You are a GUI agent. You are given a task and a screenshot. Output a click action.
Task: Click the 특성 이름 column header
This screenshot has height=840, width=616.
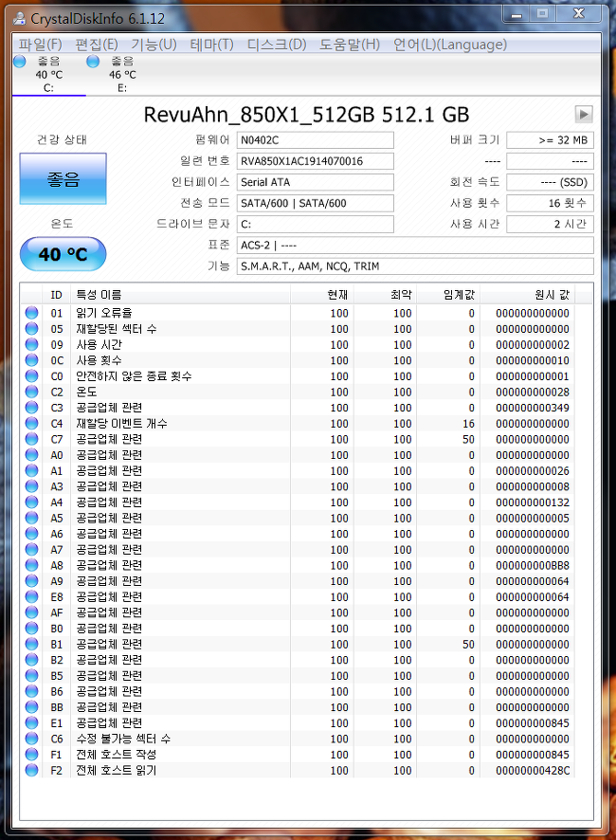click(180, 295)
